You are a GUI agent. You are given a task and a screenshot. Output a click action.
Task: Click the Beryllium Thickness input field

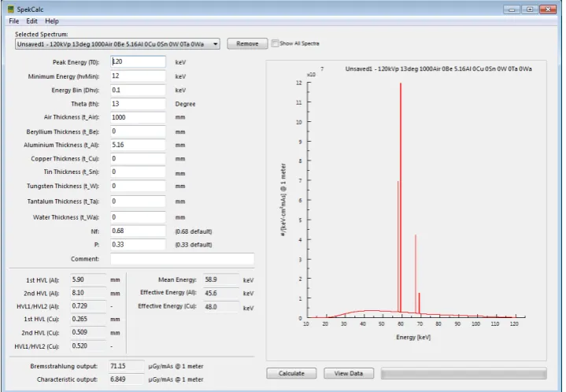pos(139,131)
